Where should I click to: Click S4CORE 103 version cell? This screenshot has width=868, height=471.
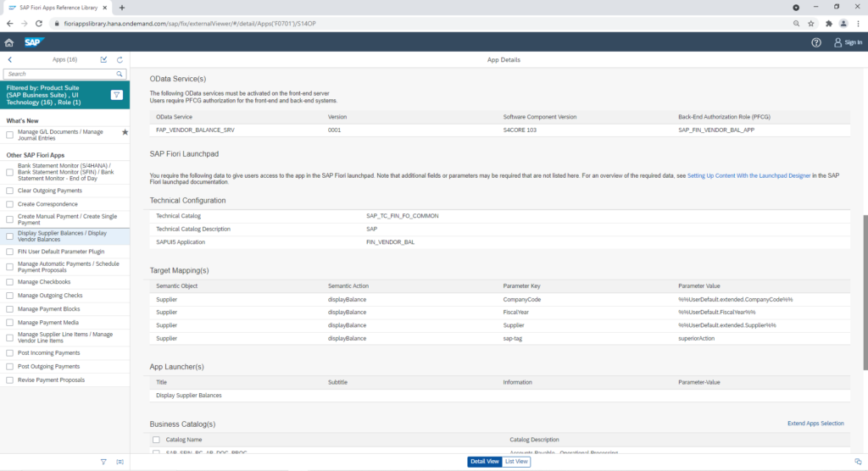click(x=520, y=130)
